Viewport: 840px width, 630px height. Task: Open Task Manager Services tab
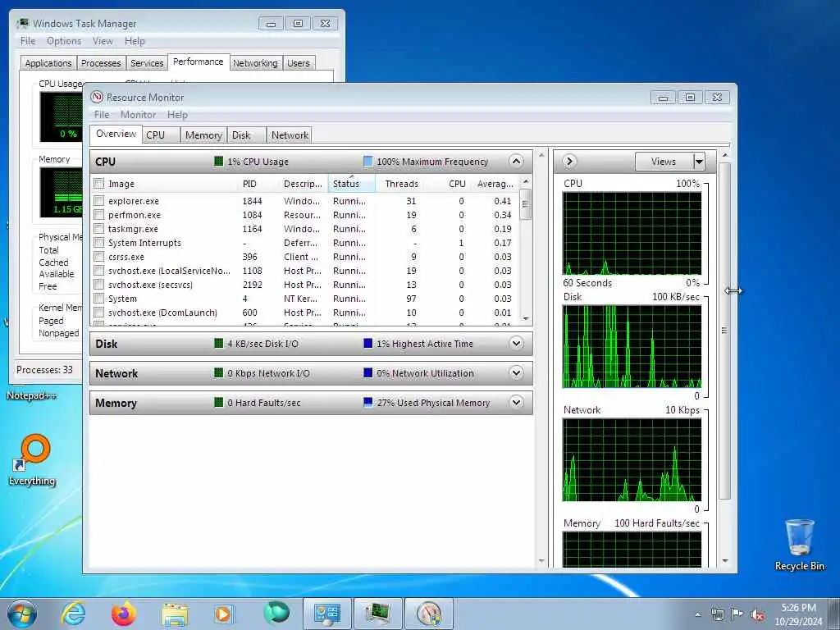tap(147, 63)
